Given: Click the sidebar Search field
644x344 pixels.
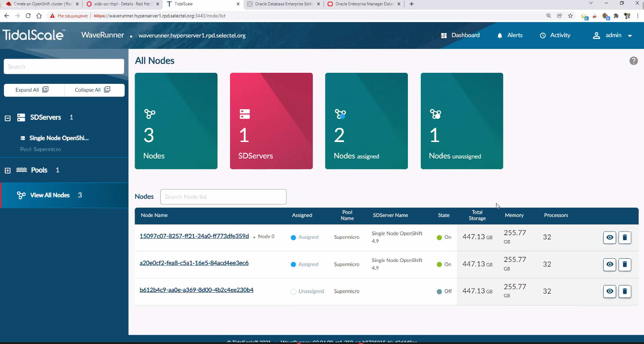Looking at the screenshot, I should click(64, 67).
